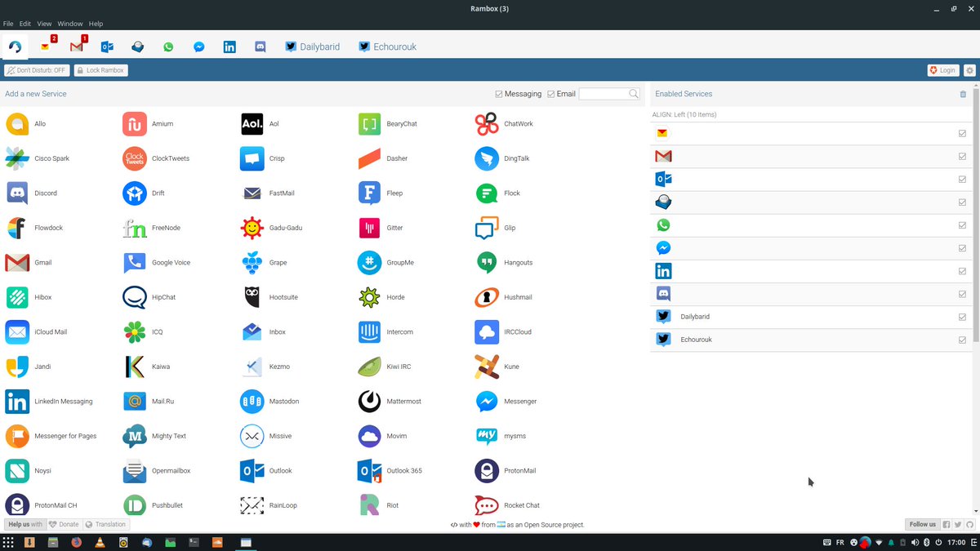Click the Translation button

pos(106,524)
